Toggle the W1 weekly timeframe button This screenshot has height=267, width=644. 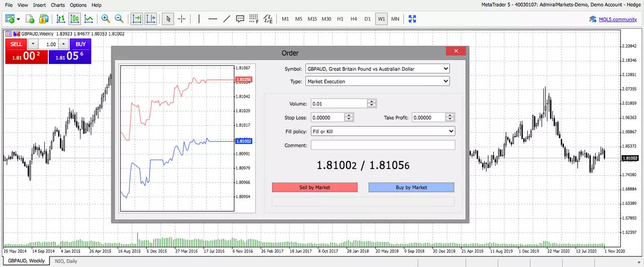pos(381,19)
